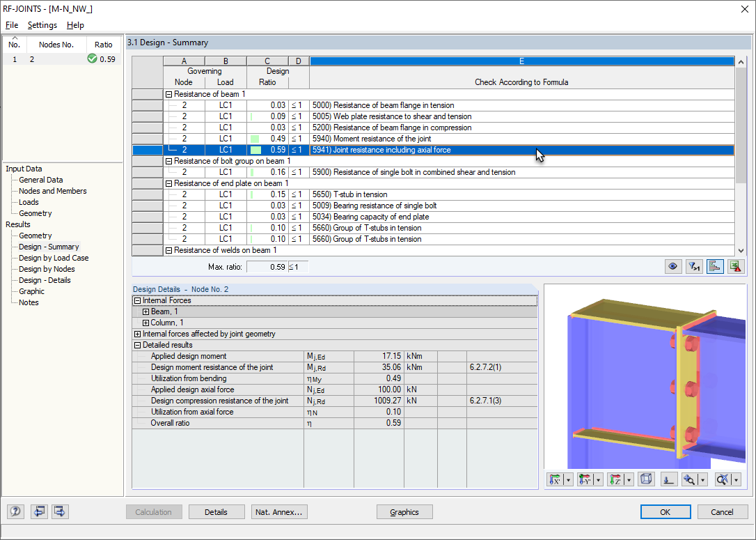The image size is (756, 540).
Task: Go to previous table with left arrow icon
Action: [x=38, y=511]
